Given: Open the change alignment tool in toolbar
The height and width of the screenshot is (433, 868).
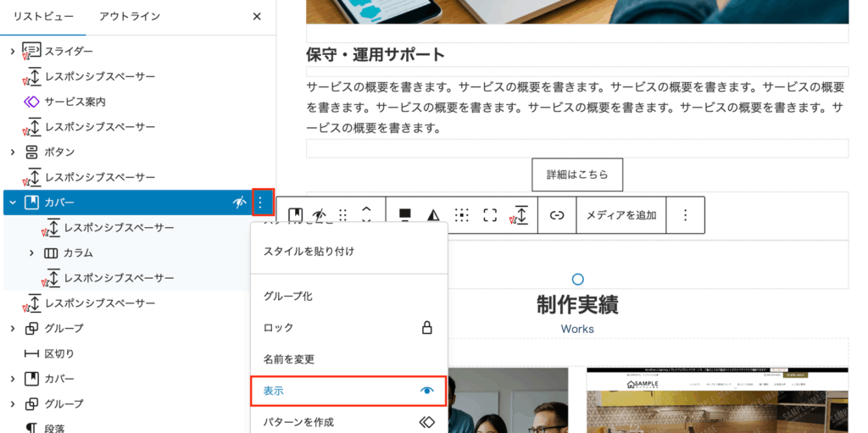Looking at the screenshot, I should 405,215.
